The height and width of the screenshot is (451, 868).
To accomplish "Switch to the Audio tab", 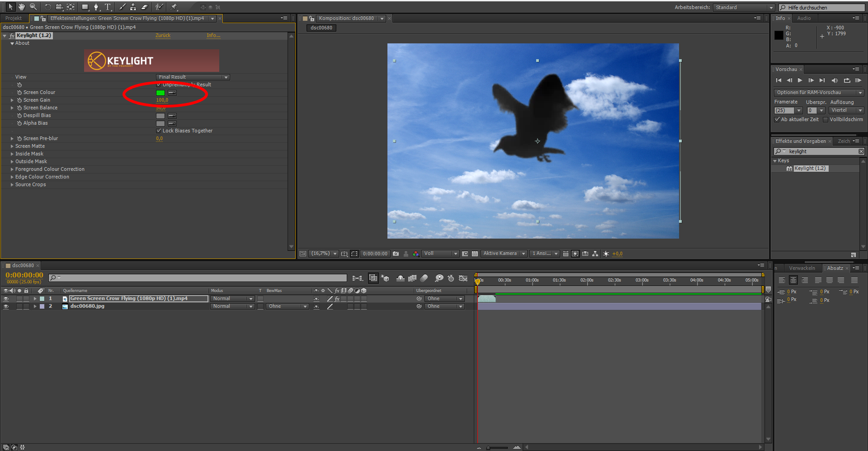I will click(804, 18).
